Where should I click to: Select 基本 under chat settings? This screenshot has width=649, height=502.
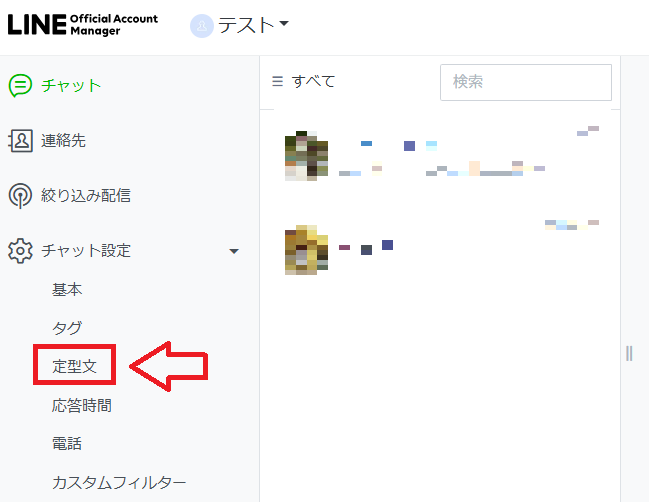click(x=67, y=289)
